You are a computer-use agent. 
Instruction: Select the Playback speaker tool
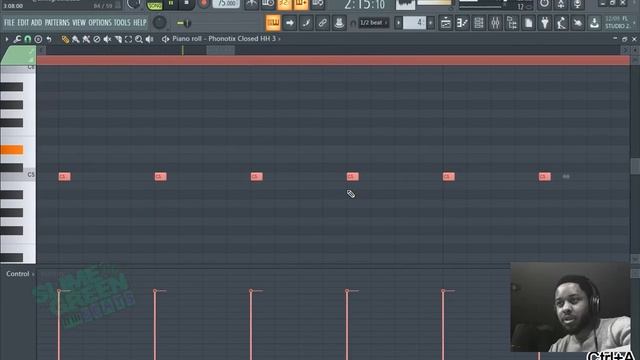150,39
